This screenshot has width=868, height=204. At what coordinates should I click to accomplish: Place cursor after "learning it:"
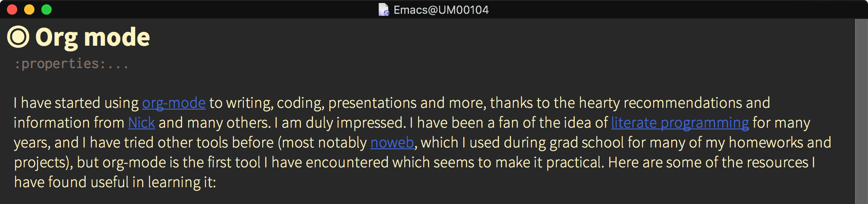coord(217,182)
